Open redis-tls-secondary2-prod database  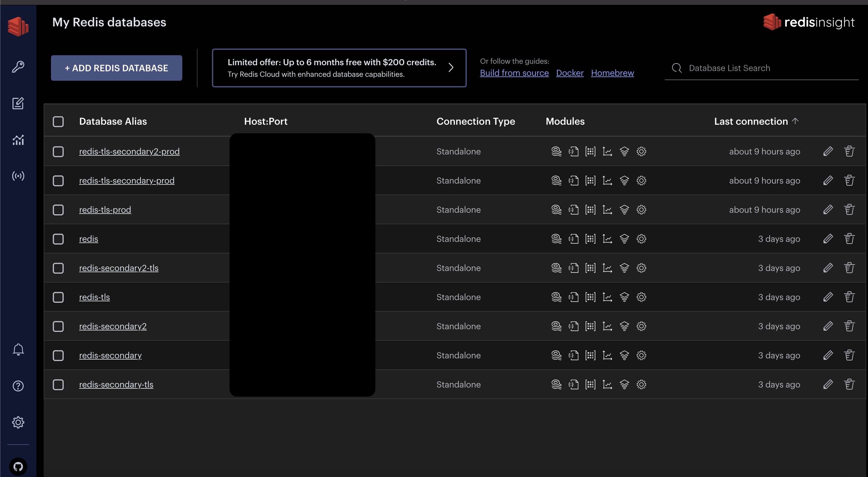130,152
